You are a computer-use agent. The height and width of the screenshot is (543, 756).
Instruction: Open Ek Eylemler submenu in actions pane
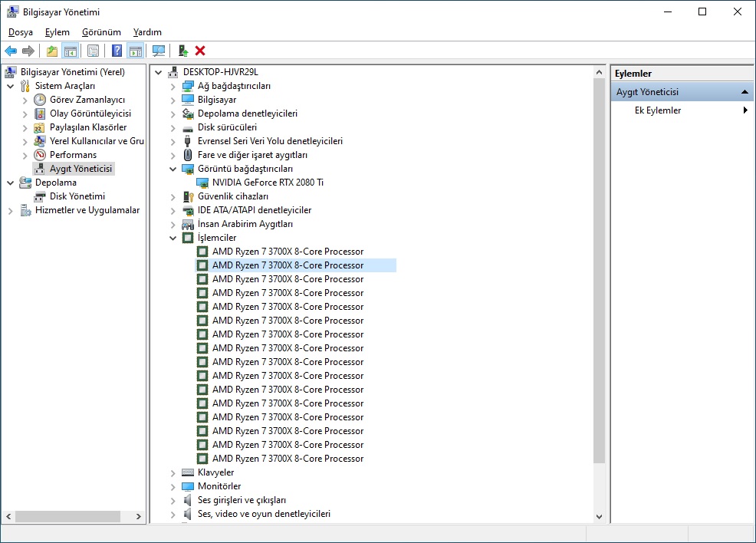[x=682, y=110]
